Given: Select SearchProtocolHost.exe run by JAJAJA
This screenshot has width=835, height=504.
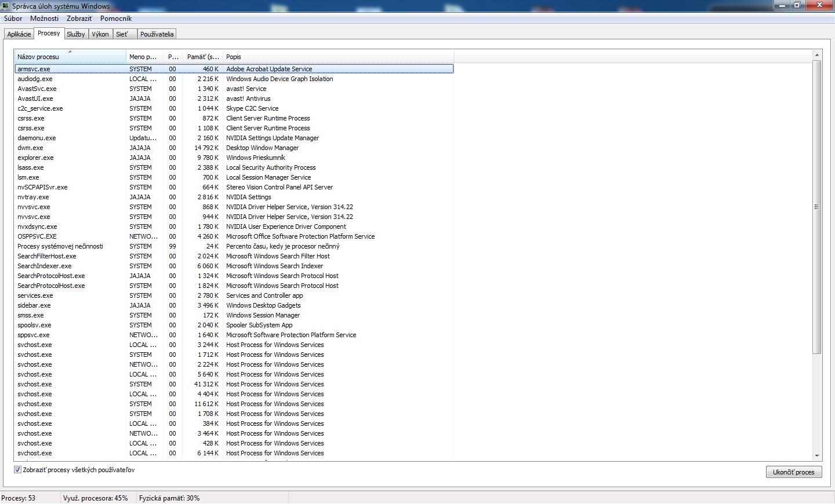Looking at the screenshot, I should coord(234,276).
